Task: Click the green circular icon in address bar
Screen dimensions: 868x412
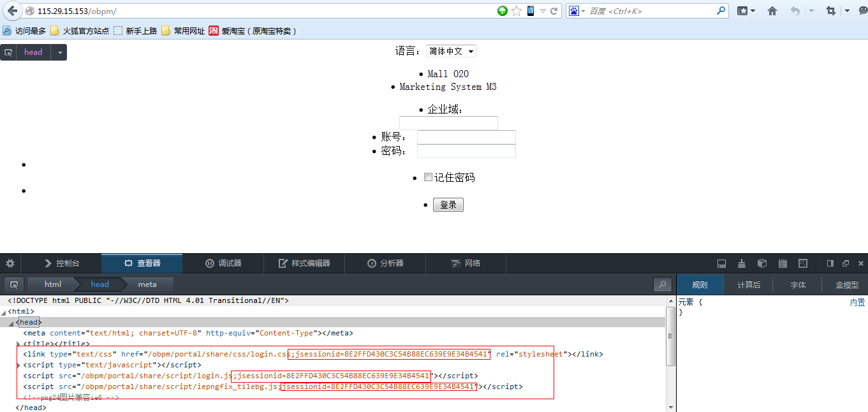Action: (x=503, y=11)
